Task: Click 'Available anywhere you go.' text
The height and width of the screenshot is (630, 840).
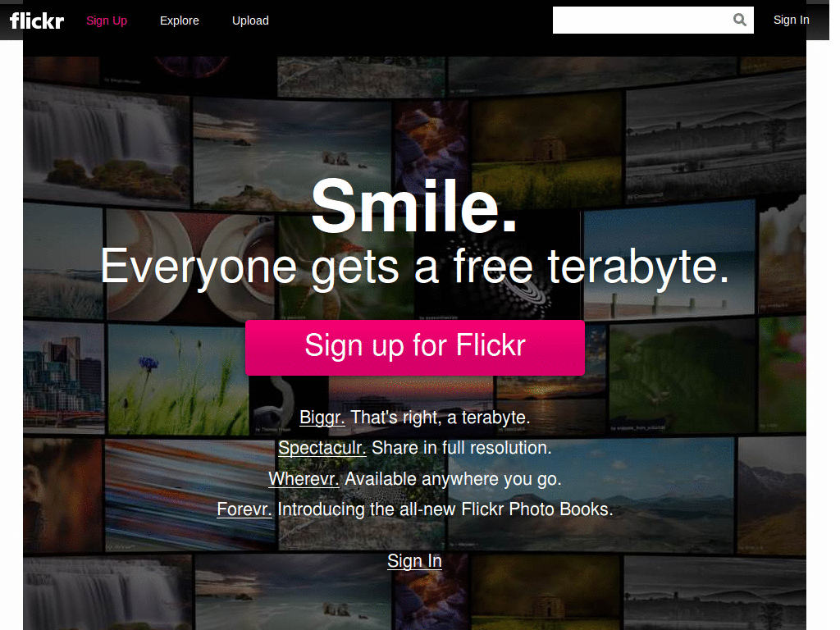Action: click(x=453, y=479)
